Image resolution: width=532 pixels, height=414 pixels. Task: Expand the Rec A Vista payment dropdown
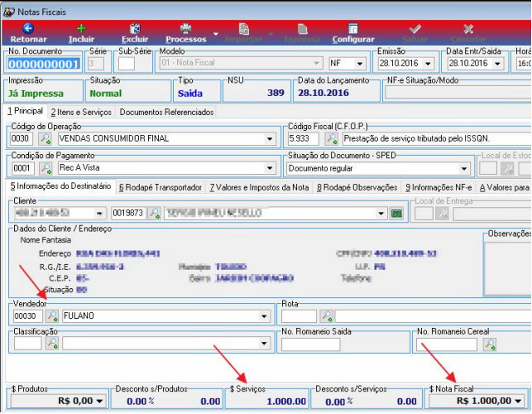point(270,168)
